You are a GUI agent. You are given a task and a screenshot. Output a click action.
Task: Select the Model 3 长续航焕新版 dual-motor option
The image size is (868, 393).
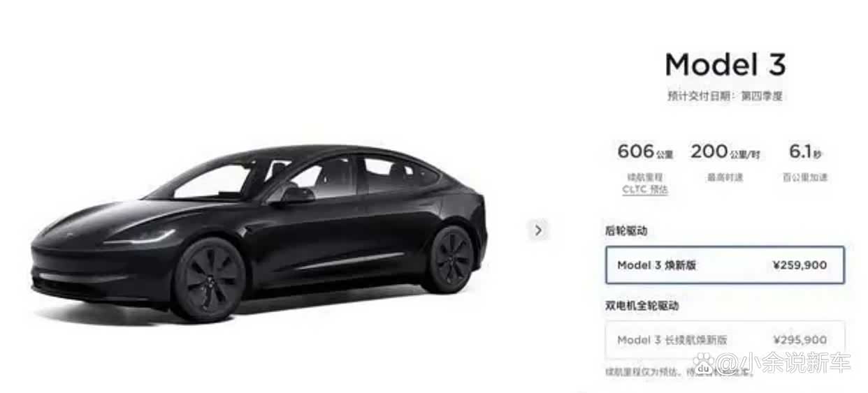[725, 340]
